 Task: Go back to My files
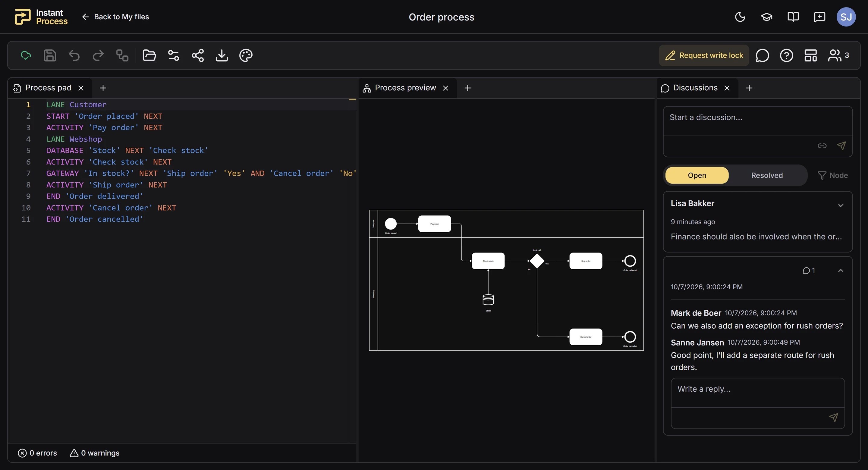click(x=115, y=17)
